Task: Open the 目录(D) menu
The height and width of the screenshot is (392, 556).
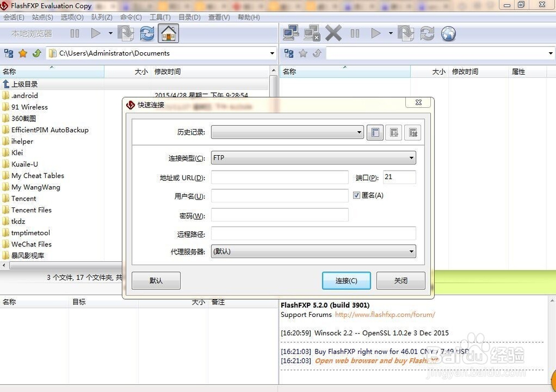Action: point(190,17)
